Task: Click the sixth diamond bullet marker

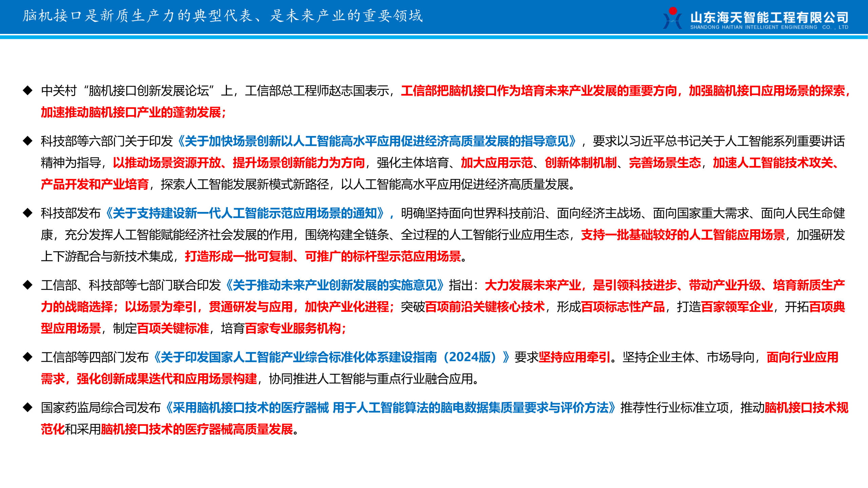Action: 27,407
